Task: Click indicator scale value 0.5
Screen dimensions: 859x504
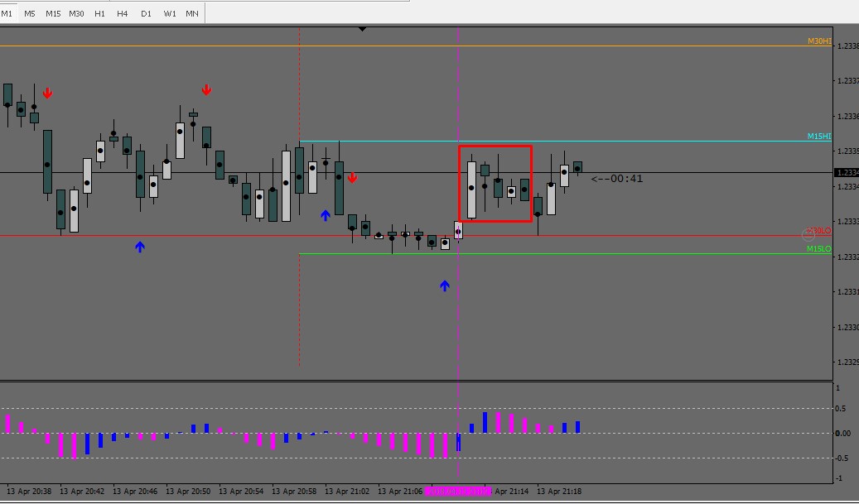Action: pyautogui.click(x=842, y=409)
